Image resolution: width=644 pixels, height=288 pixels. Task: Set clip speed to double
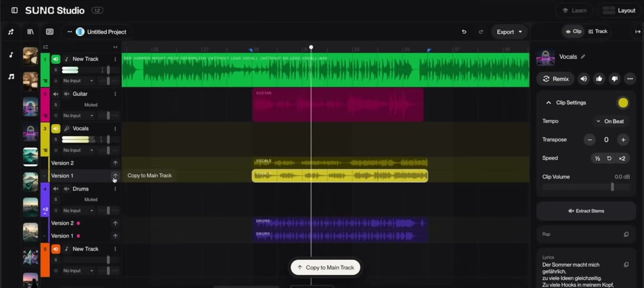pos(622,158)
